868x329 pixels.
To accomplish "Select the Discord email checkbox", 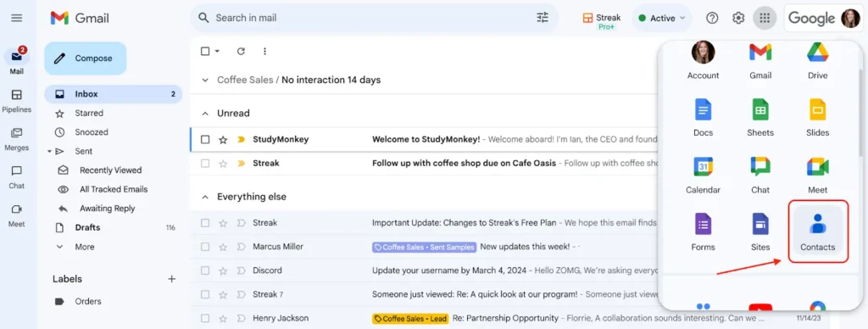I will (x=205, y=270).
